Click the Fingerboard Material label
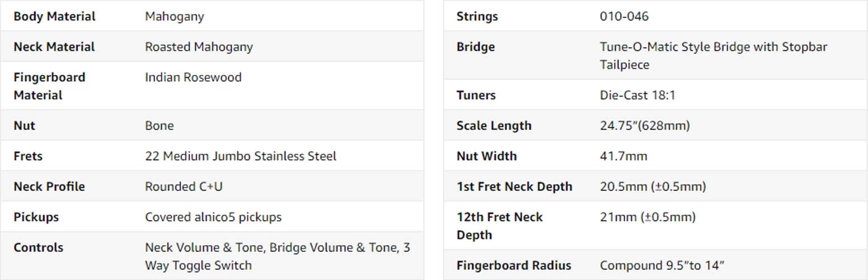 (x=49, y=86)
